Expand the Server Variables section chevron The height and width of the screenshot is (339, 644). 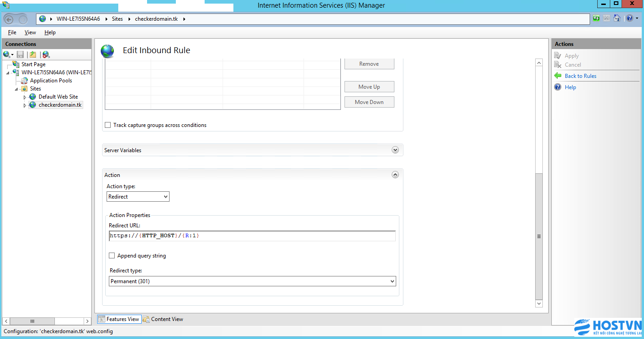tap(395, 150)
